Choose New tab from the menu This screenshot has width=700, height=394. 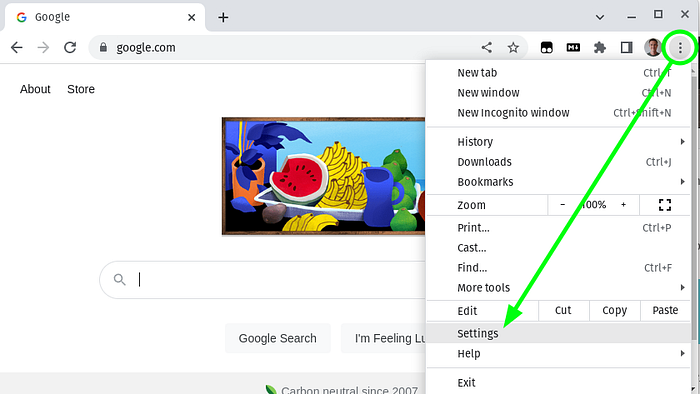coord(558,72)
